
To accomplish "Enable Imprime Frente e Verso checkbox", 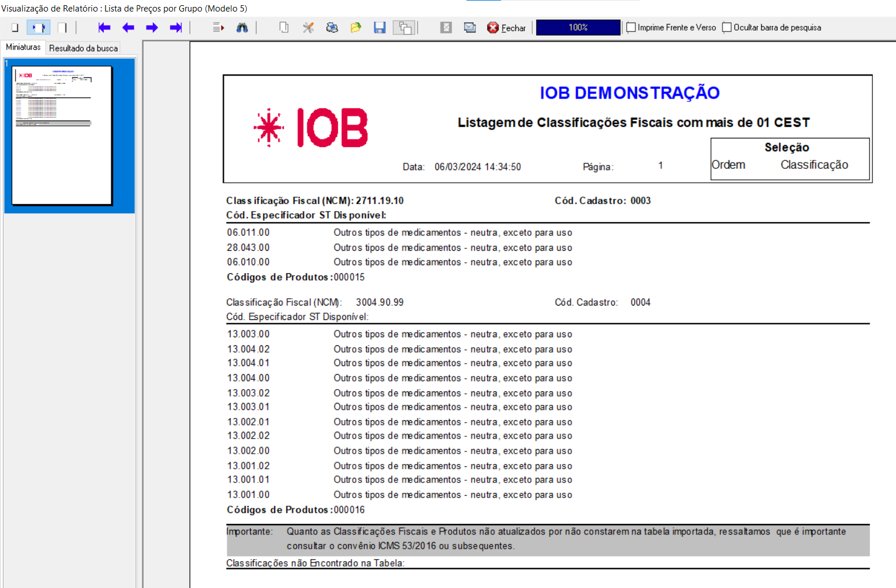I will [631, 28].
